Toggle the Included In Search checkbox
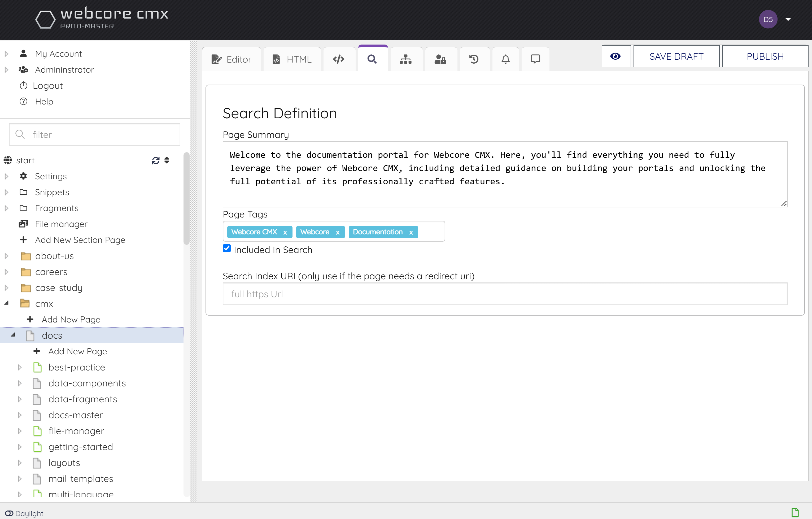 (x=227, y=248)
